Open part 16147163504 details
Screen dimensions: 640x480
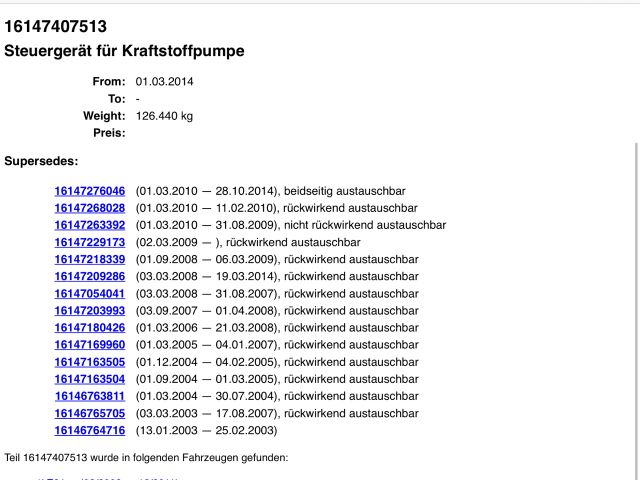click(90, 379)
